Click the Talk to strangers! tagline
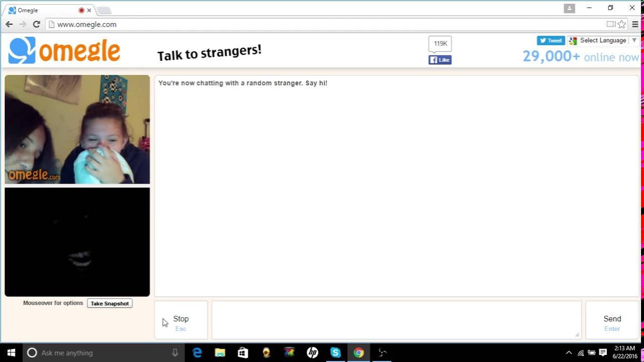 pos(209,52)
